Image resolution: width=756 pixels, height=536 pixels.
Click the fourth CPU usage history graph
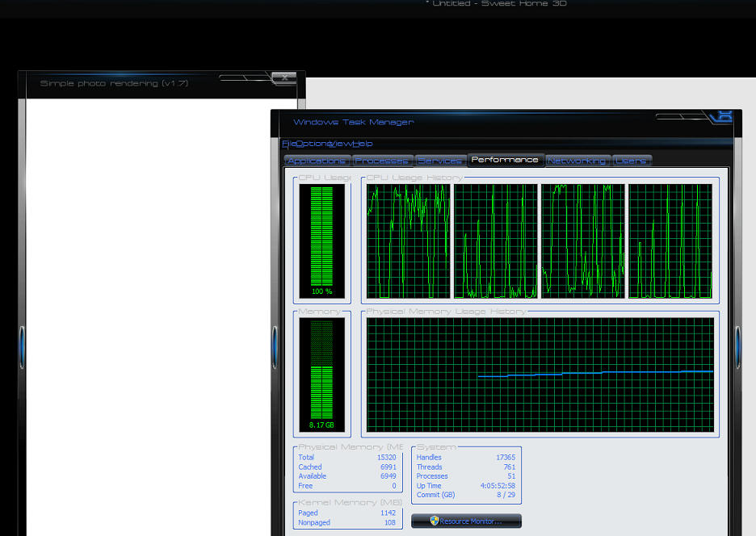tap(670, 241)
